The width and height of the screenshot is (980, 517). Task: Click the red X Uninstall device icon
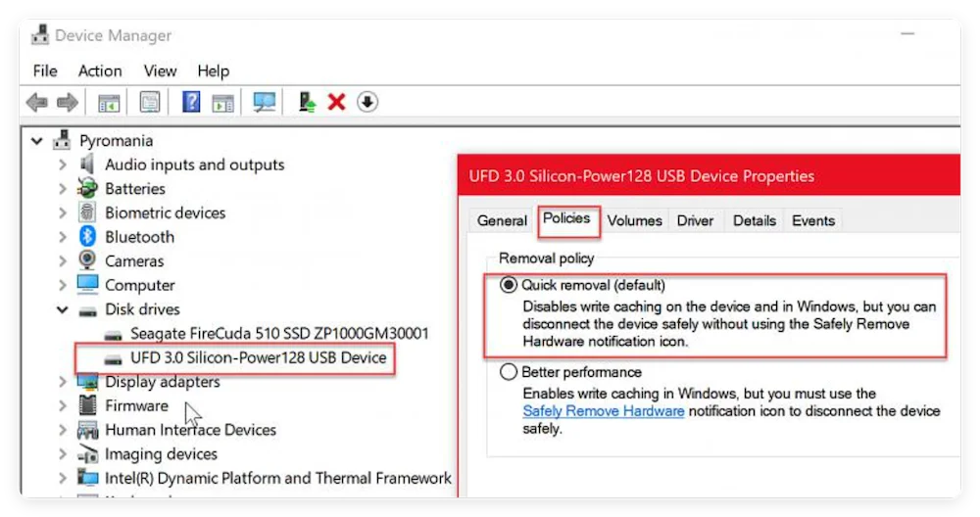point(337,102)
